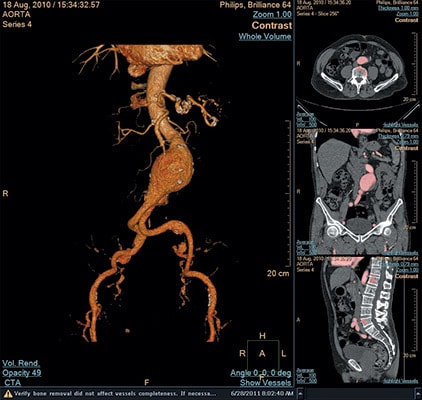Click the warning triangle icon in status bar

9,394
